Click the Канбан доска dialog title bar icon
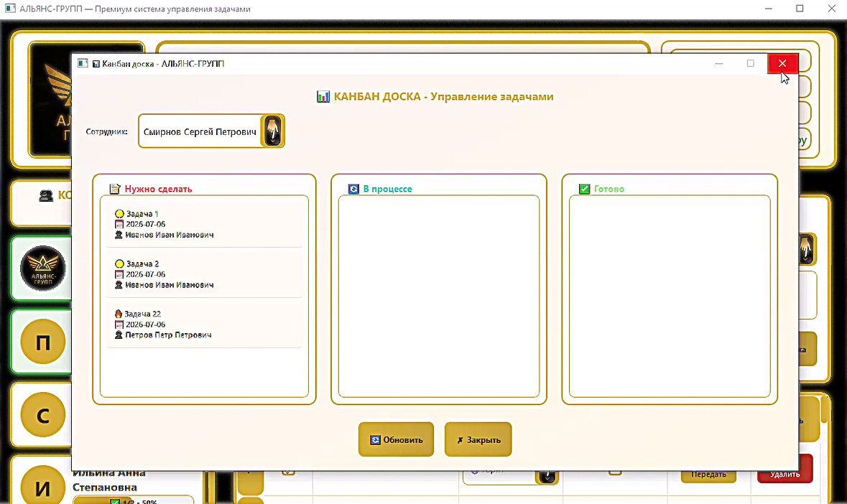847x504 pixels. 83,63
